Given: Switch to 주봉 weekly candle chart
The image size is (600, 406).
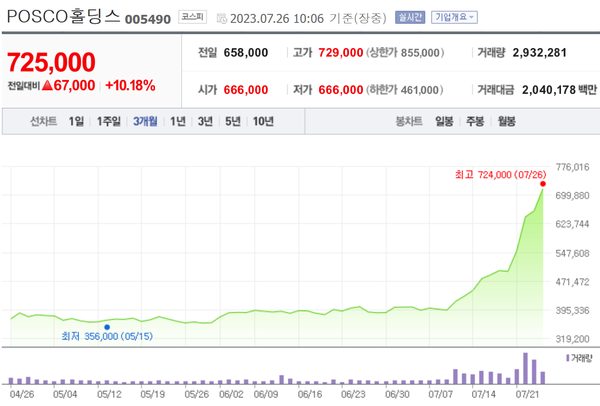Looking at the screenshot, I should (475, 122).
